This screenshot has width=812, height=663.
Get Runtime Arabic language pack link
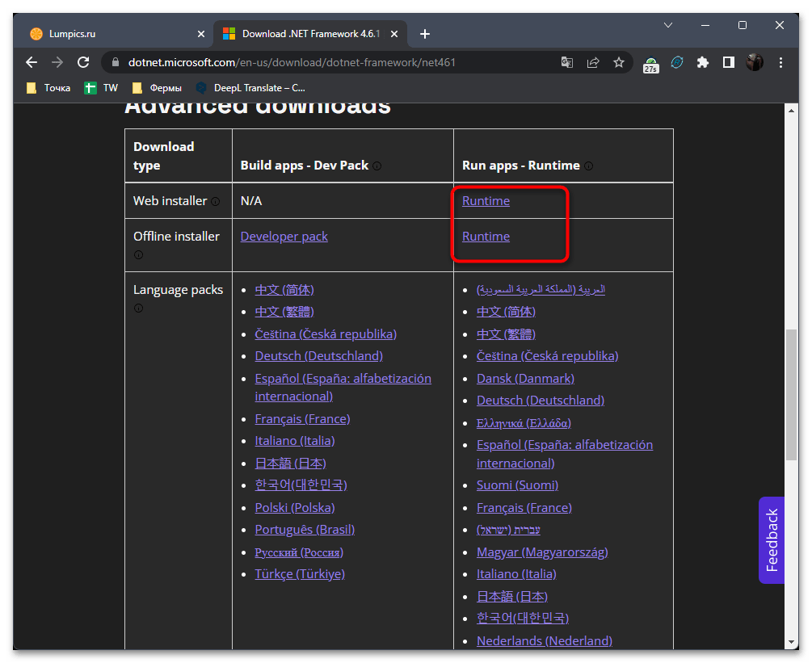pyautogui.click(x=541, y=290)
